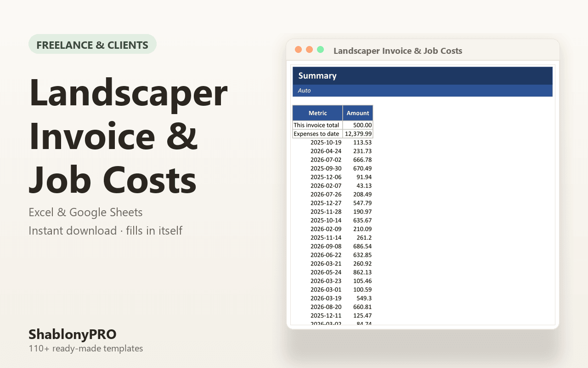Select the amount 43.13
588x368 pixels.
click(x=364, y=186)
